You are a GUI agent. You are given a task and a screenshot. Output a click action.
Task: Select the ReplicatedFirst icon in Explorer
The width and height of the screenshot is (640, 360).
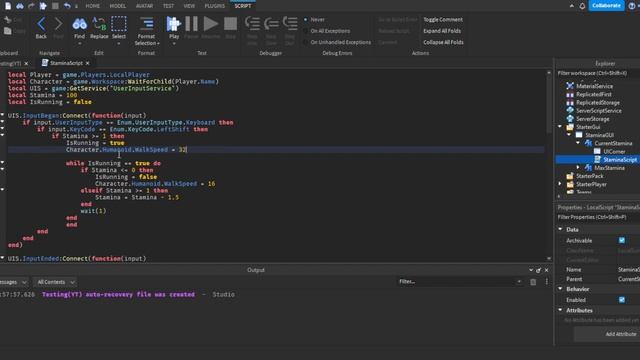coord(570,94)
